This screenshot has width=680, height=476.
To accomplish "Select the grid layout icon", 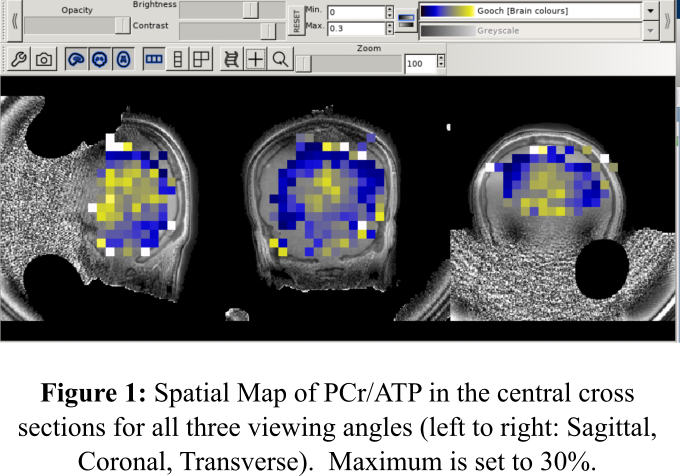I will pyautogui.click(x=202, y=60).
